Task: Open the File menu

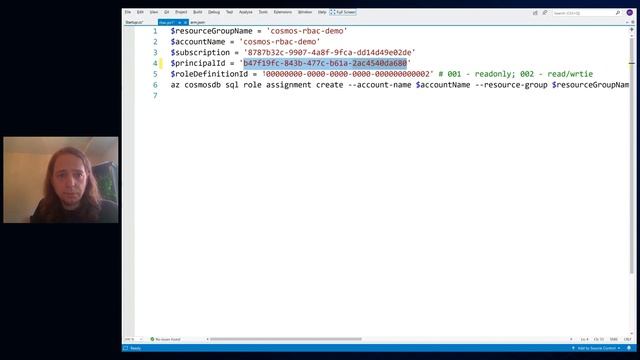Action: pos(128,12)
